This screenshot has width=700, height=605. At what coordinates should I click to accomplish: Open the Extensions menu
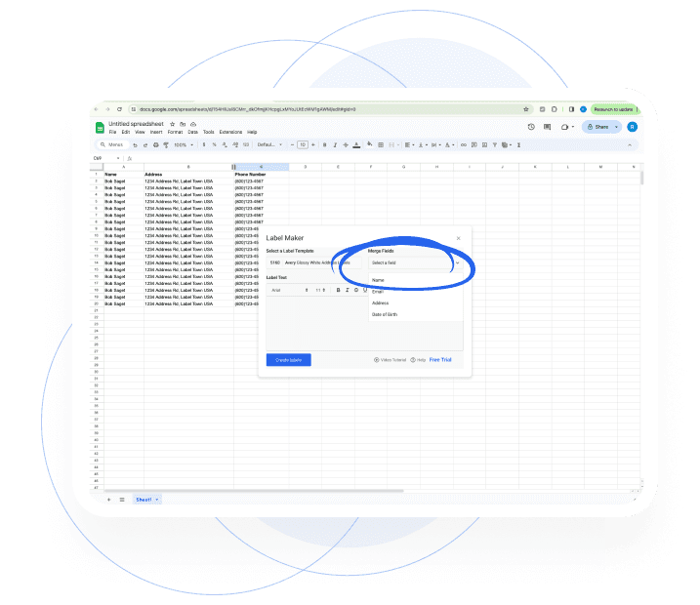(230, 132)
